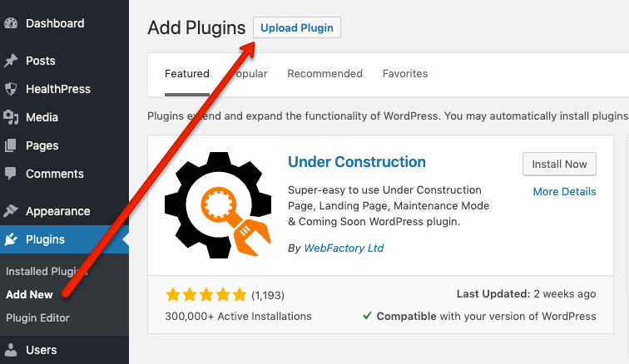The height and width of the screenshot is (364, 629).
Task: Open the Favorites tab
Action: (405, 73)
